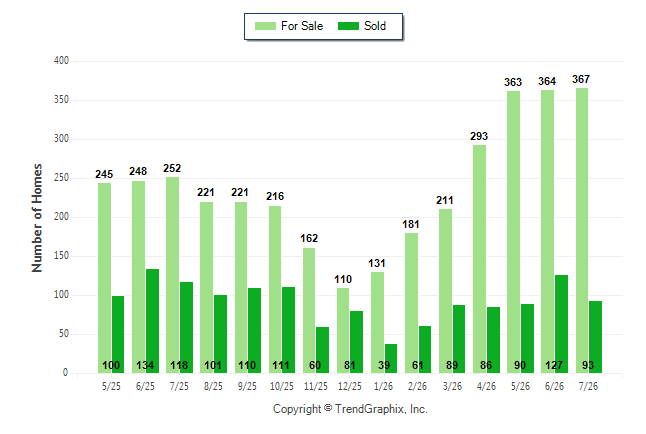Select the 6/26 For Sale bar labeled 364
This screenshot has width=646, height=434.
click(x=548, y=232)
